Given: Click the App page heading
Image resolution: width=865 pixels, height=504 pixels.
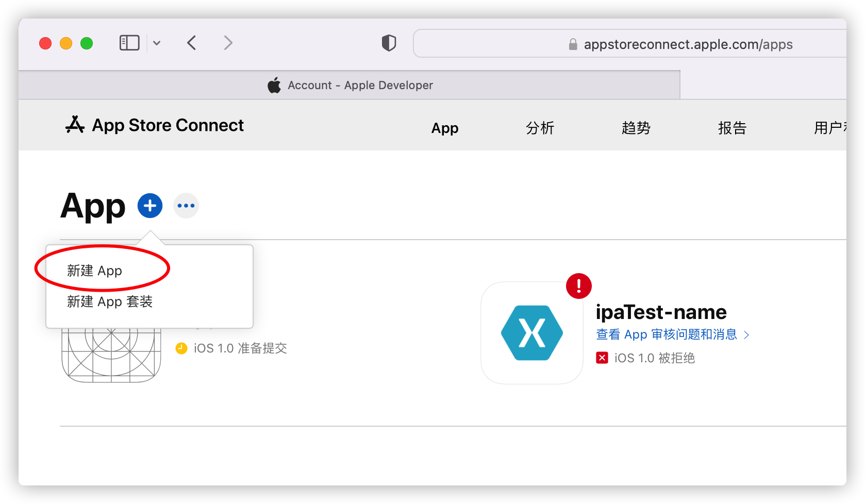Looking at the screenshot, I should pos(93,207).
